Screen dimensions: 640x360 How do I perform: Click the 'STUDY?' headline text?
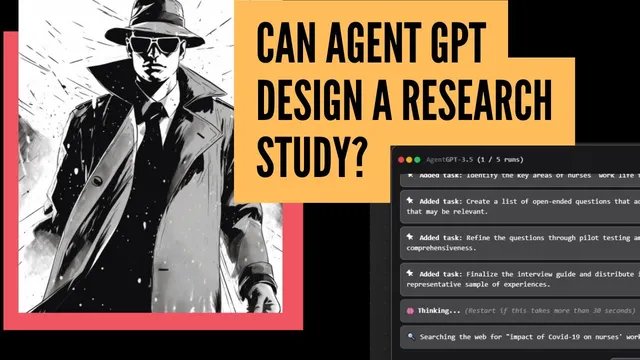[x=311, y=157]
